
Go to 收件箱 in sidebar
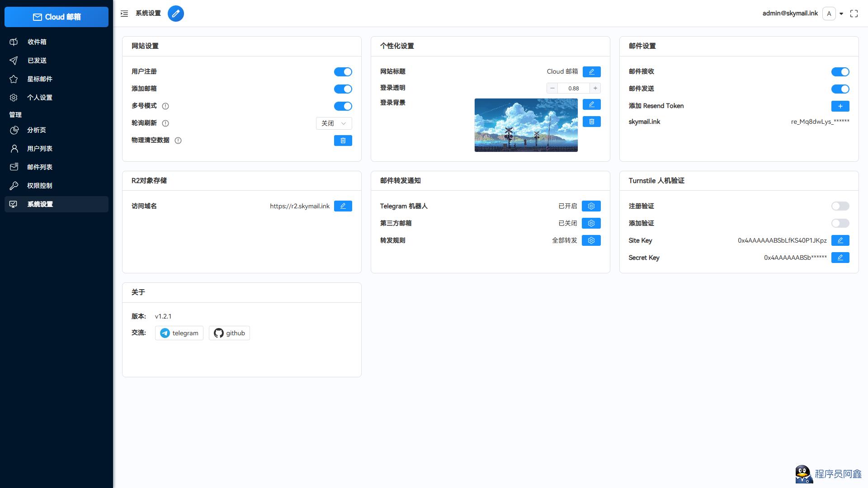click(x=37, y=42)
